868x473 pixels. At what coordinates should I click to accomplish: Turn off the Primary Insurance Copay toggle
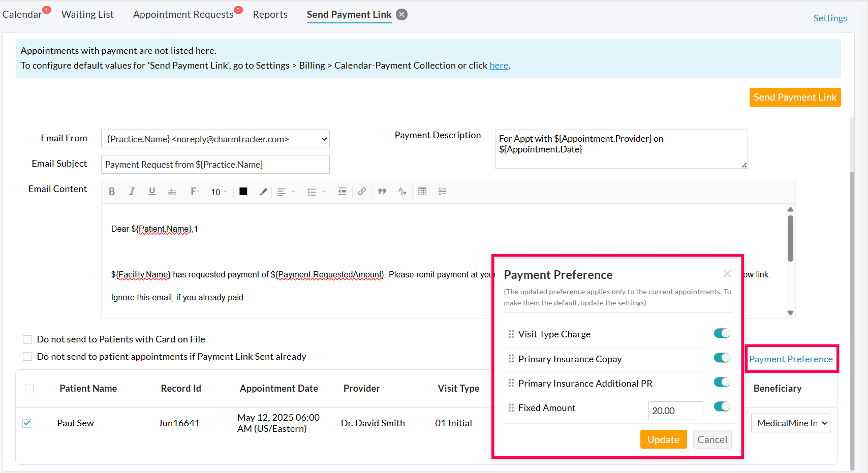click(x=721, y=358)
